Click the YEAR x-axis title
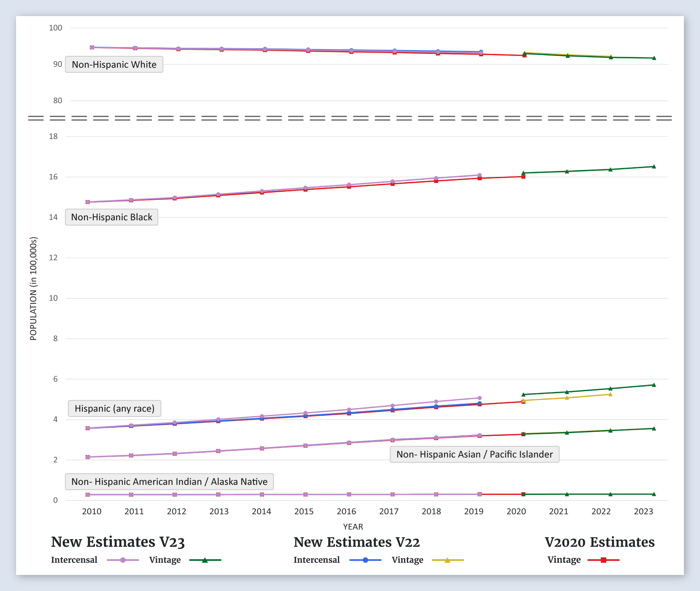Image resolution: width=700 pixels, height=591 pixels. pyautogui.click(x=353, y=527)
